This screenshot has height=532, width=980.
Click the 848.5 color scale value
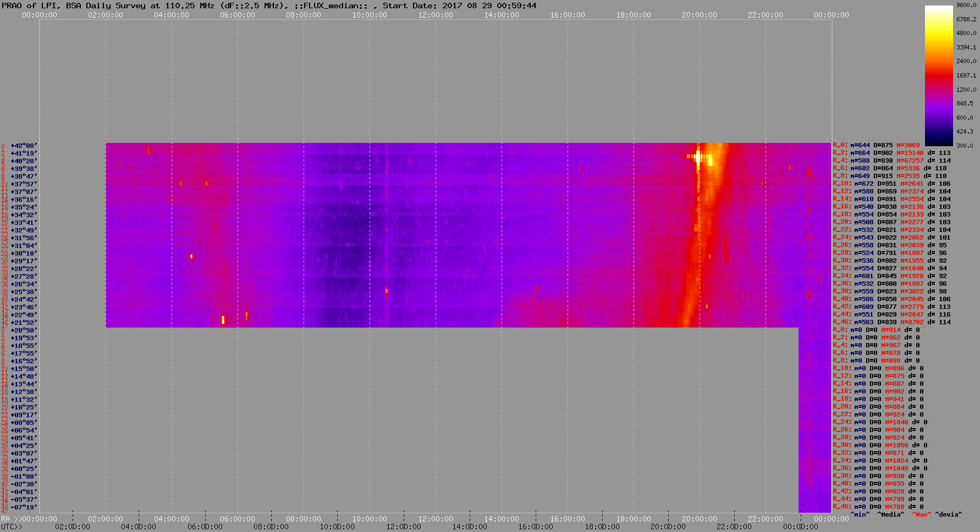click(965, 103)
